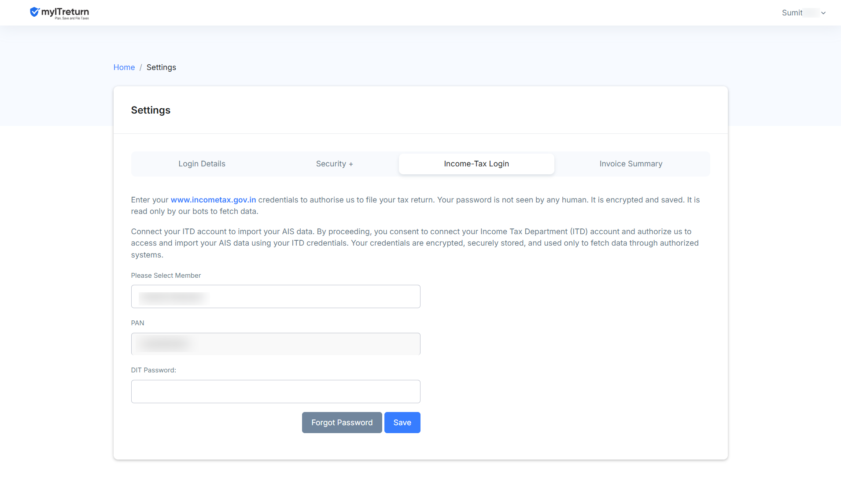The height and width of the screenshot is (504, 841).
Task: Expand the chevron arrow beside Sumit
Action: (x=823, y=13)
